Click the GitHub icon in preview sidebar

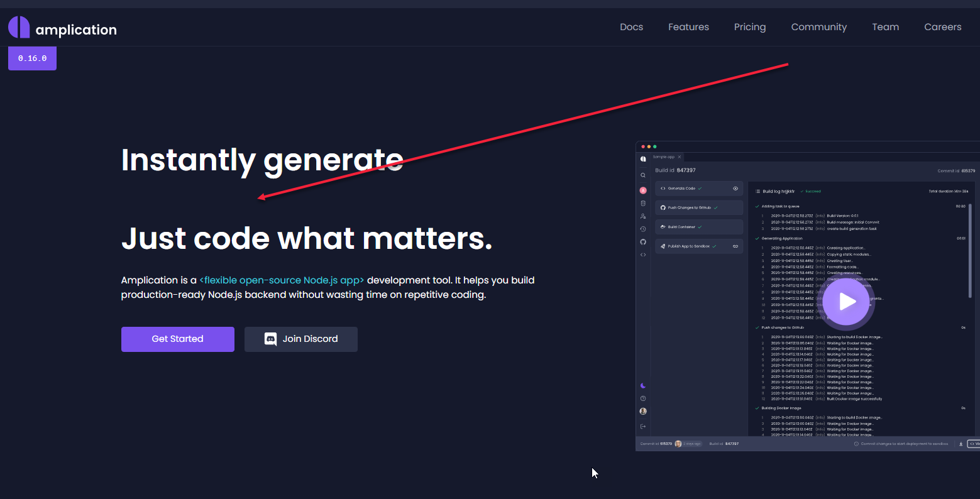643,242
